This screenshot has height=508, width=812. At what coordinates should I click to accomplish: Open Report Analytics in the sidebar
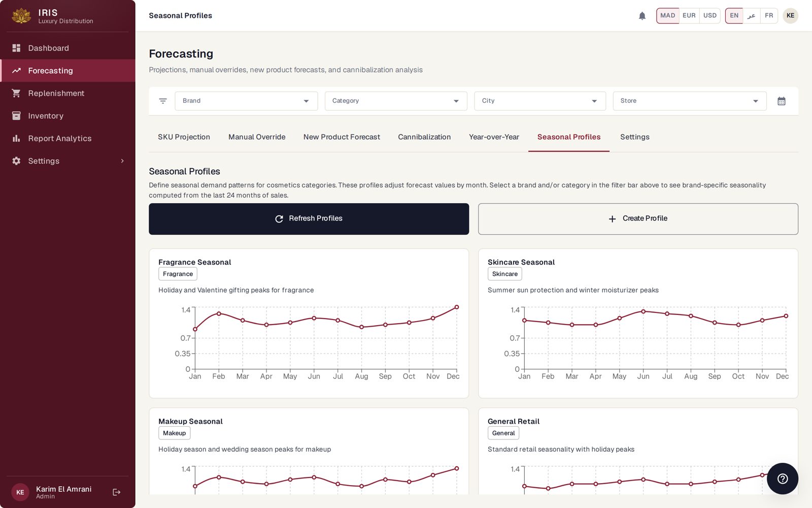[x=67, y=138]
